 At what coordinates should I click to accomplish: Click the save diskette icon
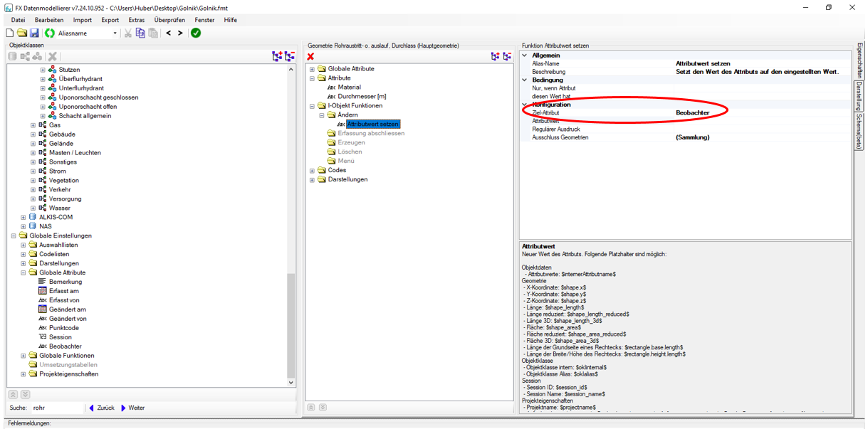point(34,33)
